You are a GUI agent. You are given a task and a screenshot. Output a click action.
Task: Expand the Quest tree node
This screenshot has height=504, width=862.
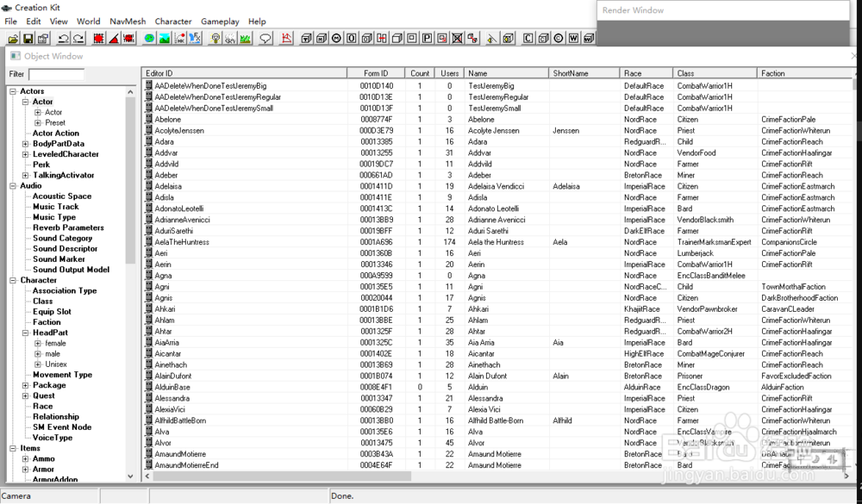25,395
